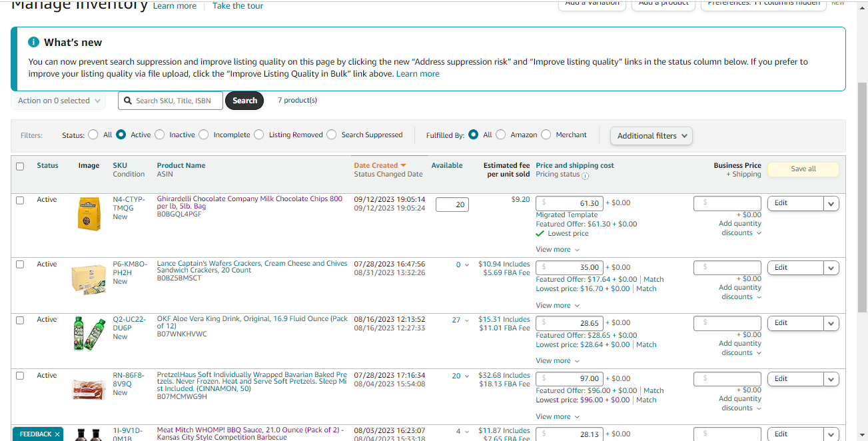Expand available quantity 20 for PretzelHaus row
Screen dimensions: 868x441
pos(460,376)
